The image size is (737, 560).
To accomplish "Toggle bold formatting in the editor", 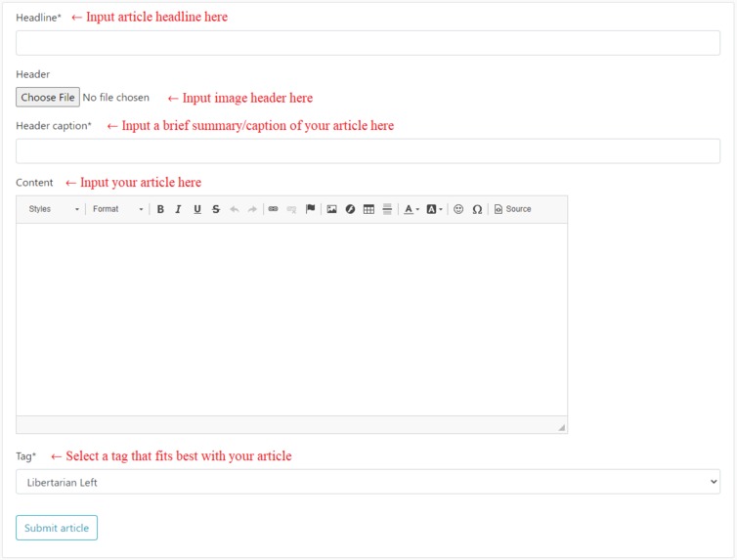I will [x=160, y=209].
